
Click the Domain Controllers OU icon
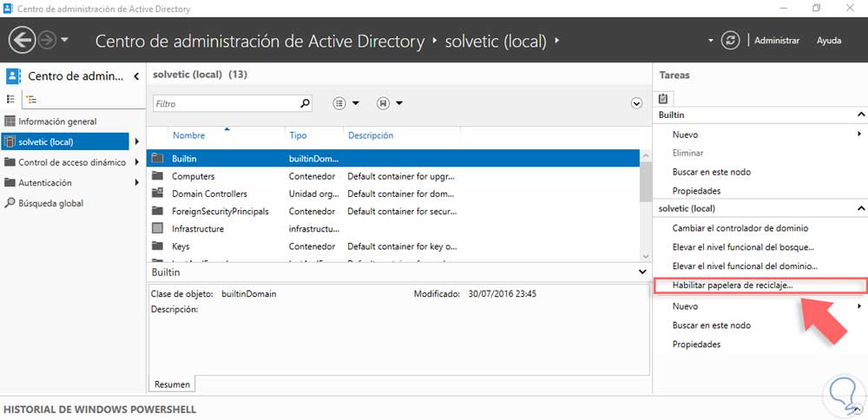point(158,194)
